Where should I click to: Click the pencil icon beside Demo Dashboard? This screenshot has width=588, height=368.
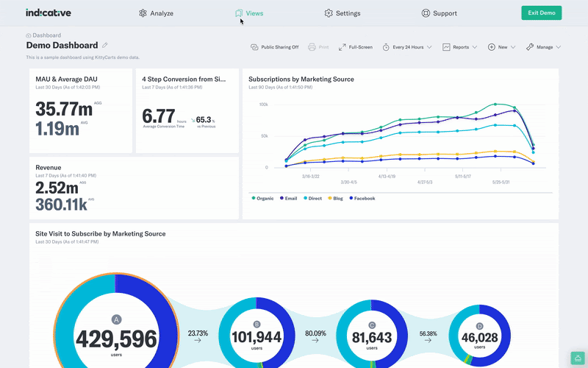point(105,45)
